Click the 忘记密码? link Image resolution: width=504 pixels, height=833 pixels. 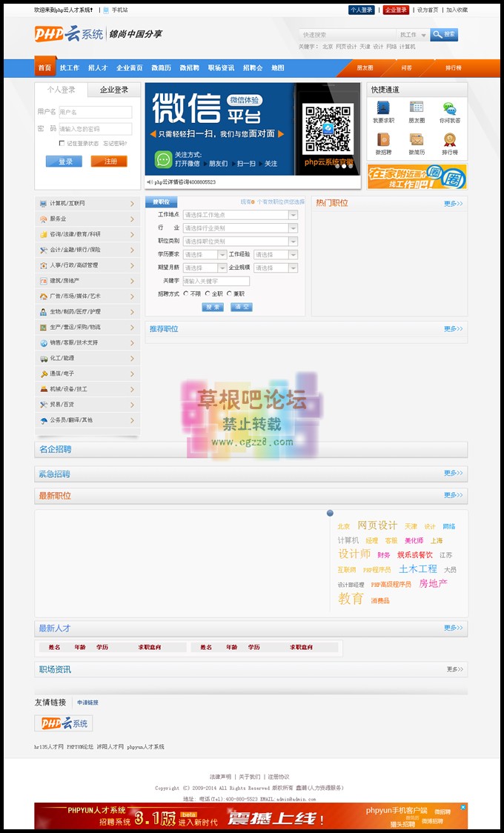coord(115,143)
